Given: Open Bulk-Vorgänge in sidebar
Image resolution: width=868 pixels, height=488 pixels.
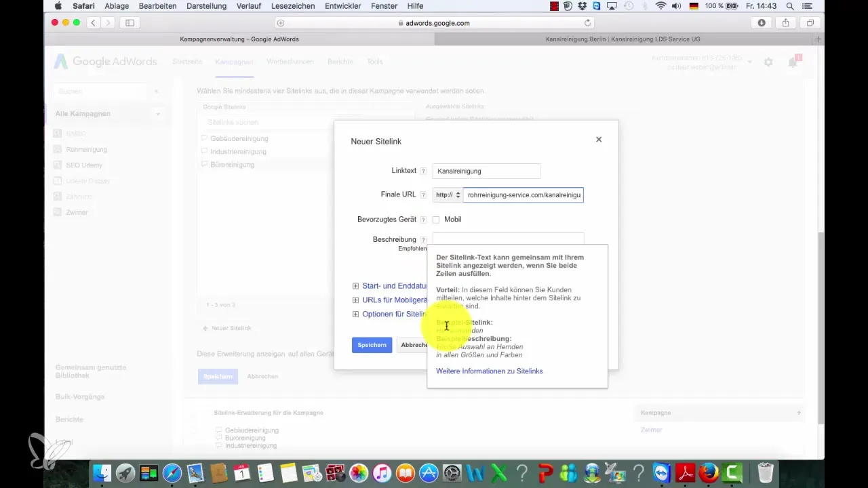Looking at the screenshot, I should pyautogui.click(x=80, y=396).
